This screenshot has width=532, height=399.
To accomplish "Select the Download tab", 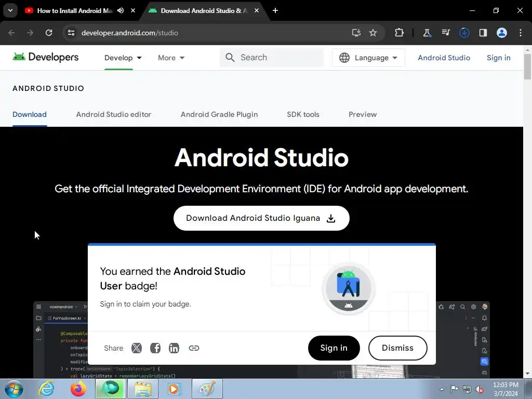I will click(x=30, y=114).
